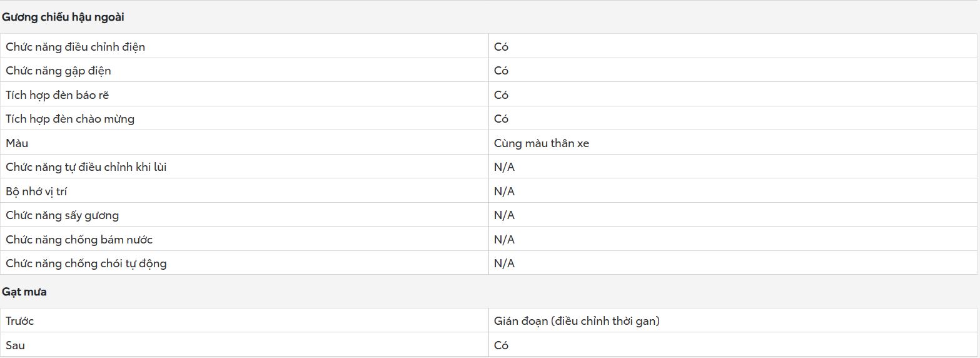Select the Tích hợp đèn báo rẽ row
Viewport: 980px width, 358px height.
click(488, 95)
